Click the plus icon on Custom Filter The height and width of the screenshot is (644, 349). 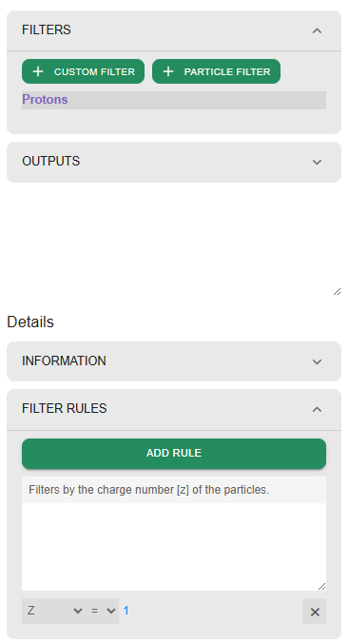coord(38,71)
